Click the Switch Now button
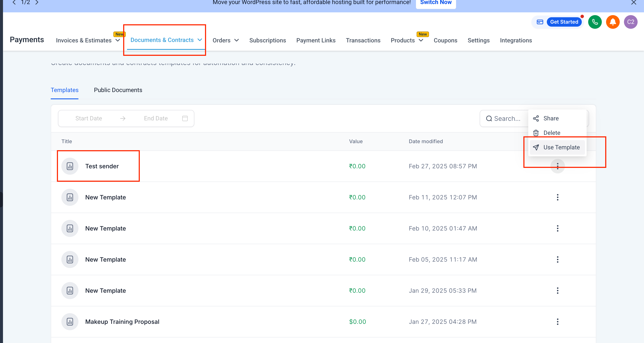Screen dimensions: 644x343 pyautogui.click(x=436, y=3)
